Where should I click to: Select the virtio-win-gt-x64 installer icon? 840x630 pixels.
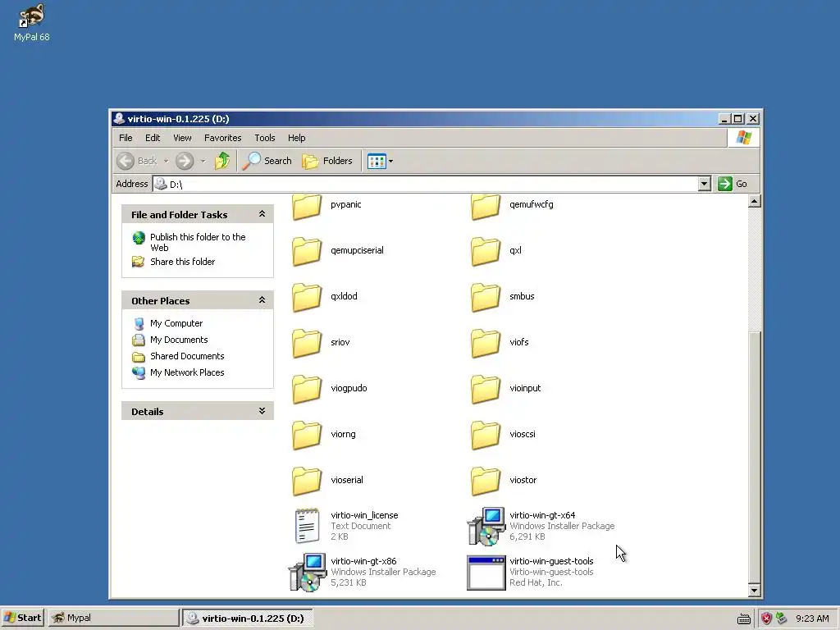(x=486, y=527)
